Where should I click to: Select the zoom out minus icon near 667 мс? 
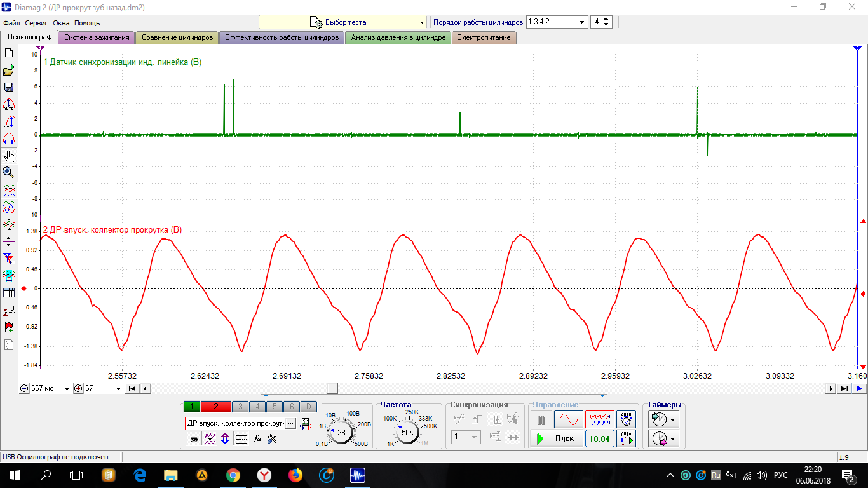pyautogui.click(x=25, y=388)
